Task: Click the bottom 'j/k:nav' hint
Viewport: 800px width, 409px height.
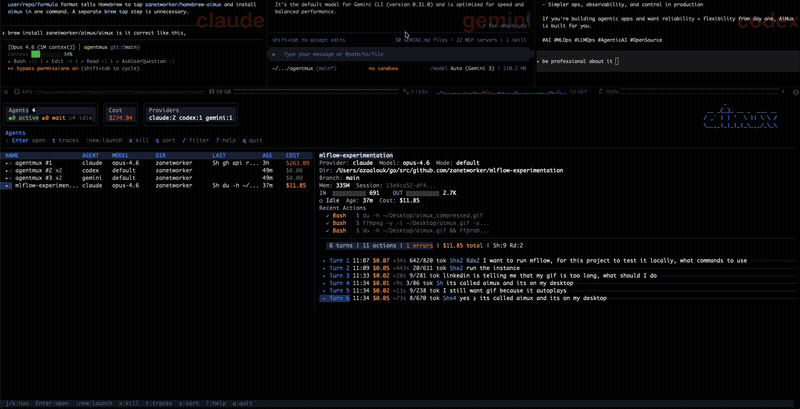Action: click(x=15, y=403)
